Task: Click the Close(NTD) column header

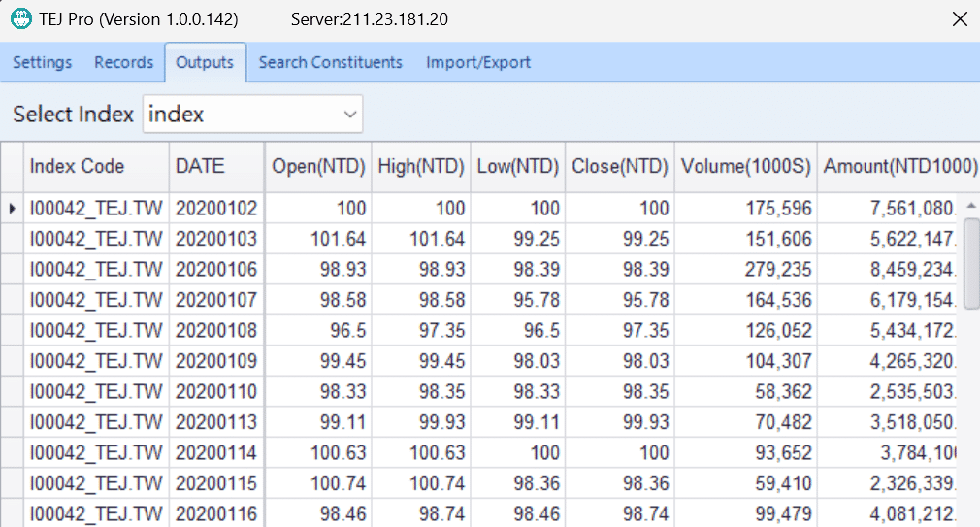Action: tap(620, 167)
